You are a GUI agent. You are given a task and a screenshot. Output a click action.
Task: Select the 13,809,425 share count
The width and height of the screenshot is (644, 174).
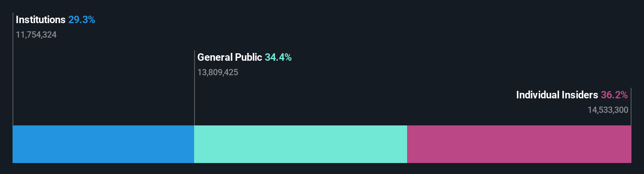(218, 72)
